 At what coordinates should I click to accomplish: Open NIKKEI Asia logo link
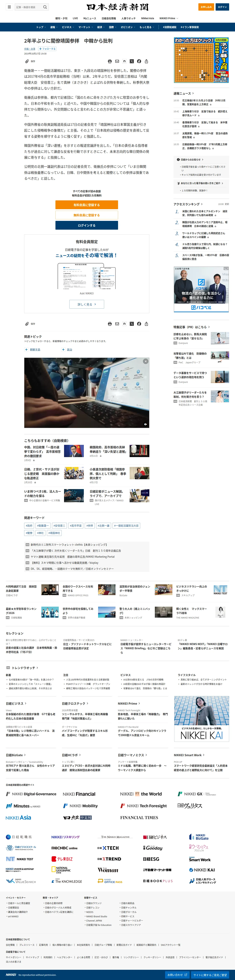coord(18,818)
